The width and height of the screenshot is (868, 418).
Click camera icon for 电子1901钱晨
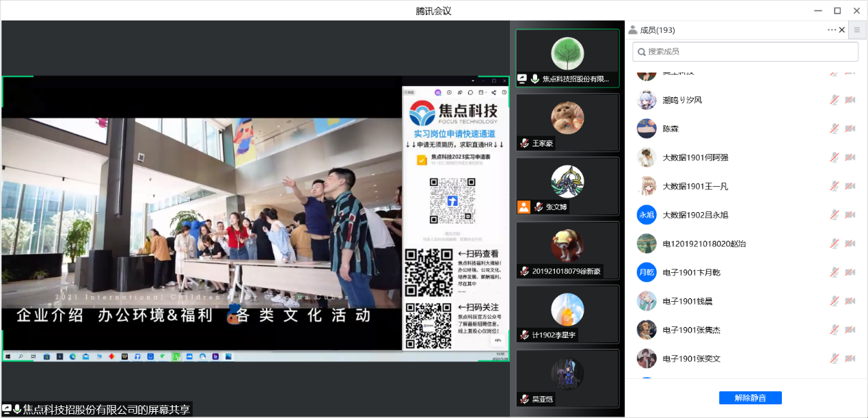(x=850, y=301)
